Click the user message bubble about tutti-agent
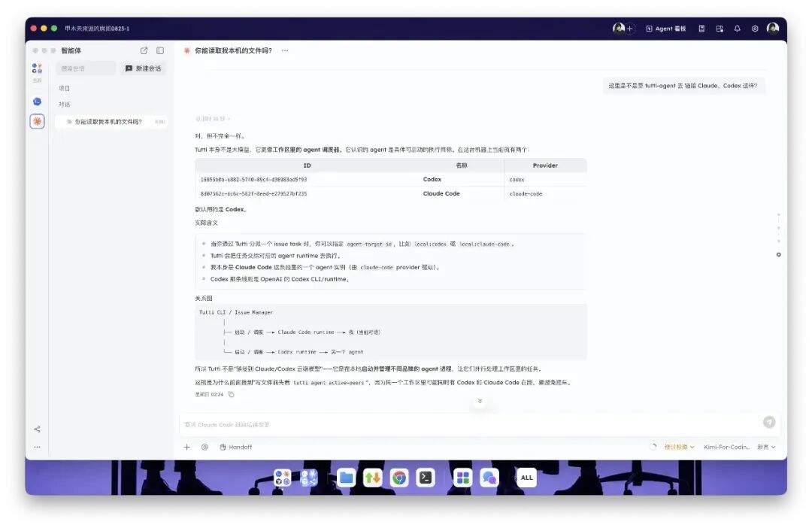The width and height of the screenshot is (812, 528). tap(683, 86)
